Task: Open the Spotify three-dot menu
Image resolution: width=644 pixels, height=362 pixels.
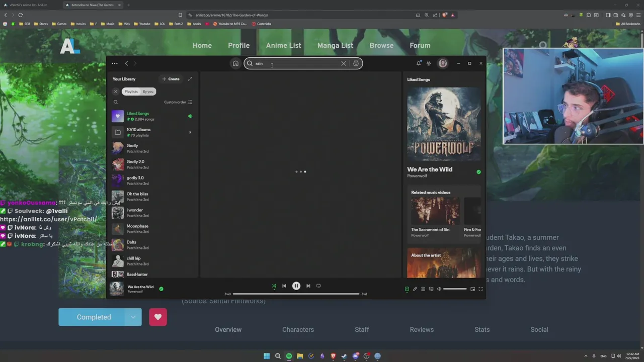Action: (x=115, y=63)
